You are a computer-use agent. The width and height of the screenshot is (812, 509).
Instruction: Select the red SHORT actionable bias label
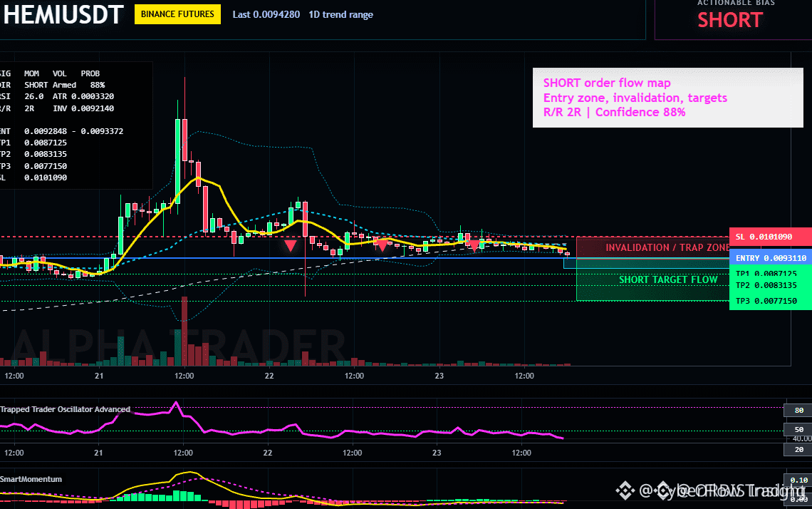click(x=729, y=20)
